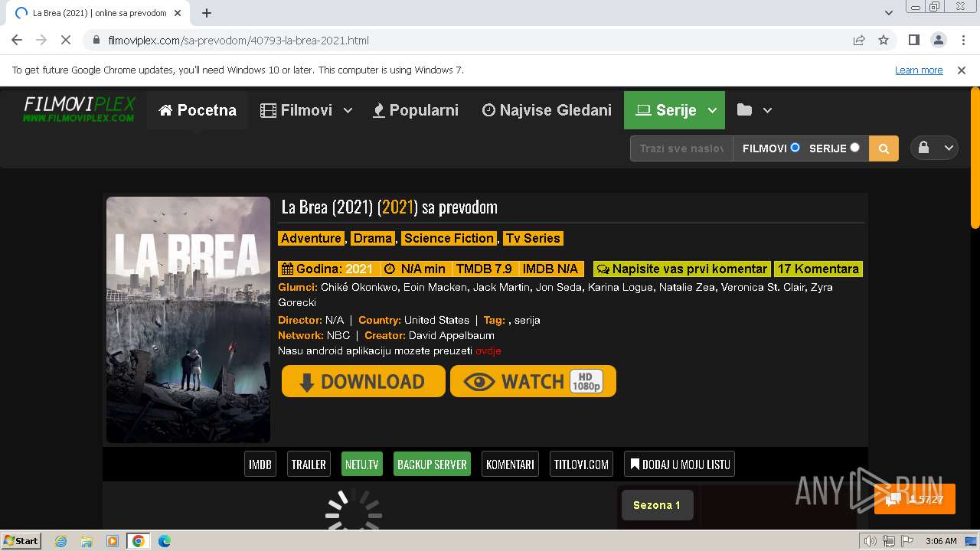Open the Filmovi menu item
The height and width of the screenshot is (551, 980).
[296, 110]
